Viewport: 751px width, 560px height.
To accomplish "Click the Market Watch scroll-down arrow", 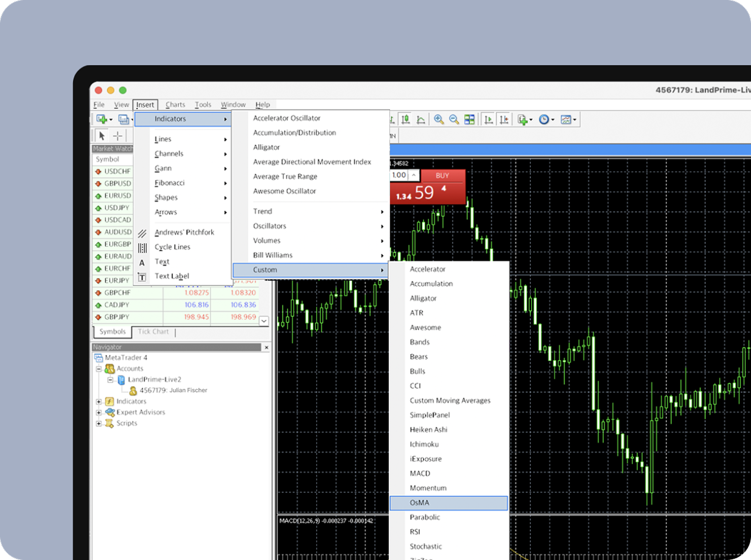I will pyautogui.click(x=264, y=321).
